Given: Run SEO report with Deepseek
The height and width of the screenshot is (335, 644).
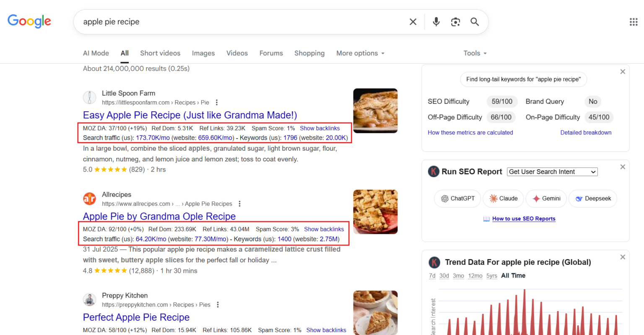Looking at the screenshot, I should 593,199.
